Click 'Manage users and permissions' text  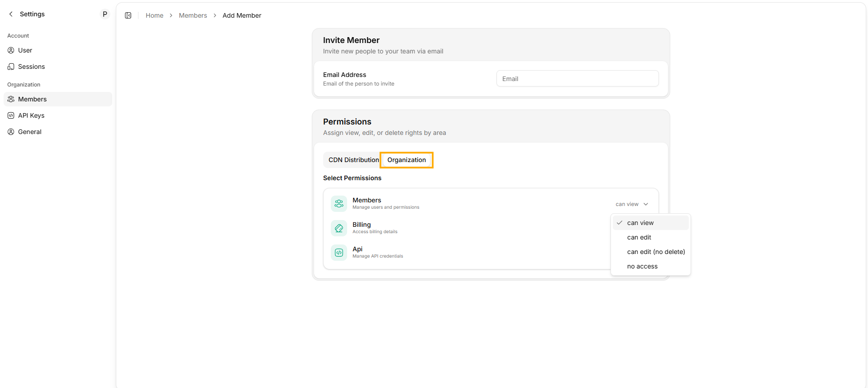386,207
